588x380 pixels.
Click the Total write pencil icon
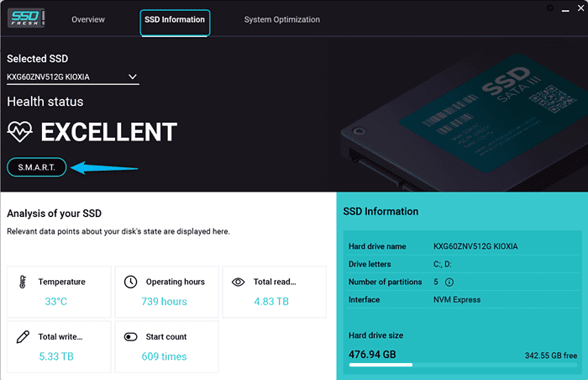23,337
